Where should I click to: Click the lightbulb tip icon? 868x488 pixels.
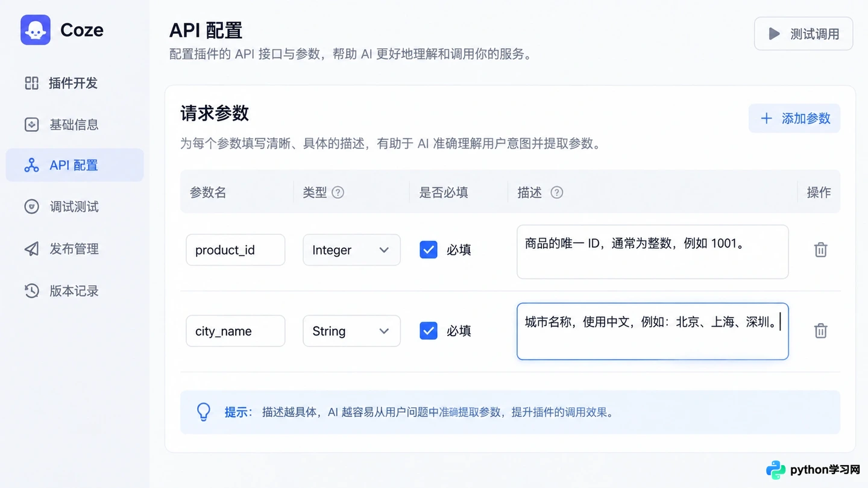204,412
